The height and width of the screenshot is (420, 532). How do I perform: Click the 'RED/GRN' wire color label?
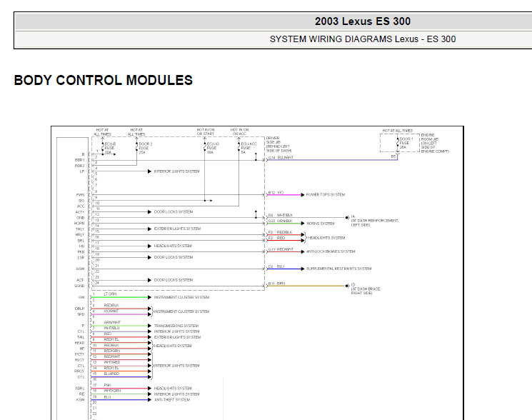tap(112, 351)
